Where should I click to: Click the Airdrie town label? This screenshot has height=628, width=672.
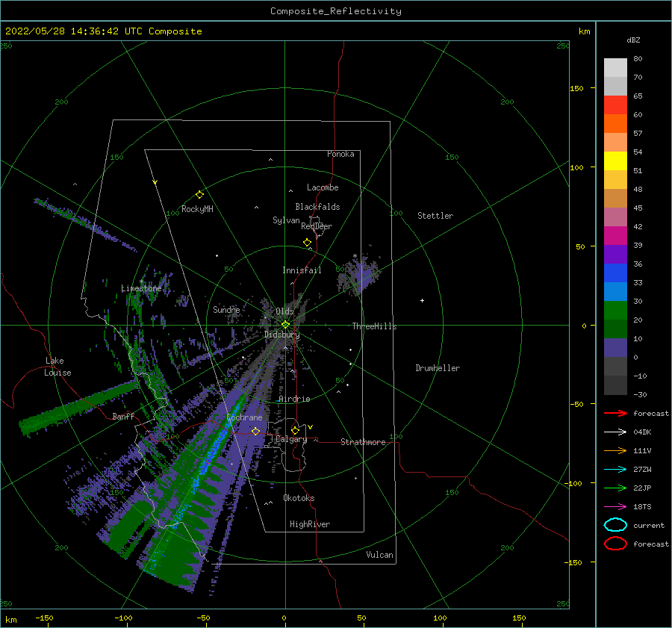pos(294,399)
